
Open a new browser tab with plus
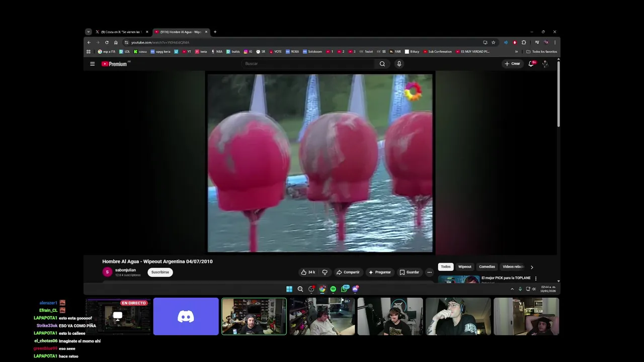(215, 32)
